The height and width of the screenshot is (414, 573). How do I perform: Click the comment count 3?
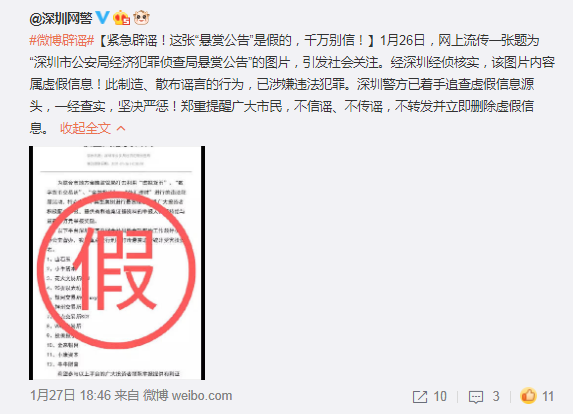(x=496, y=396)
